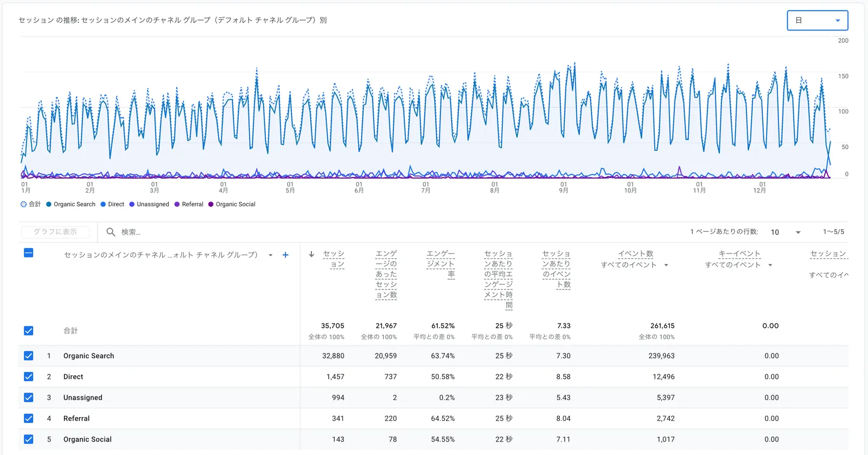
Task: Click the sort arrow beside セッション column
Action: (311, 254)
